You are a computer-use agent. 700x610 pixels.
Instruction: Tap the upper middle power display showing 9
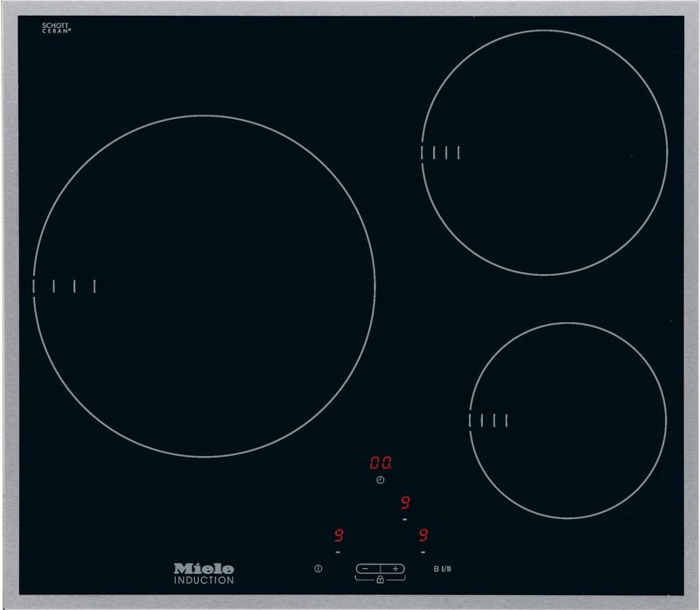pyautogui.click(x=403, y=501)
